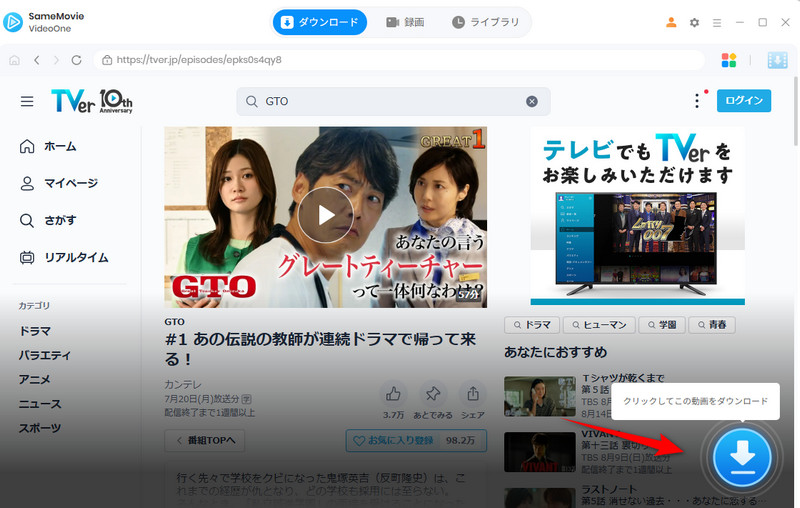Open settings gear icon in title bar

click(x=694, y=22)
